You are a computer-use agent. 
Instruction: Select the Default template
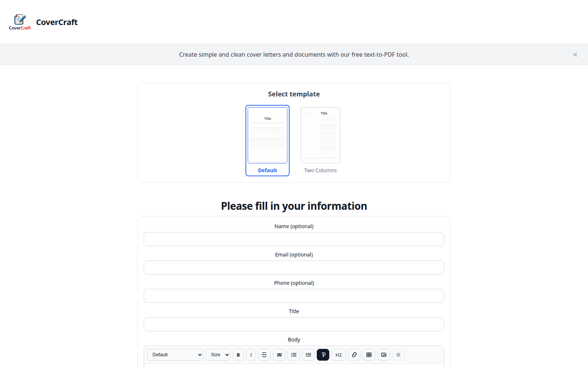[268, 141]
